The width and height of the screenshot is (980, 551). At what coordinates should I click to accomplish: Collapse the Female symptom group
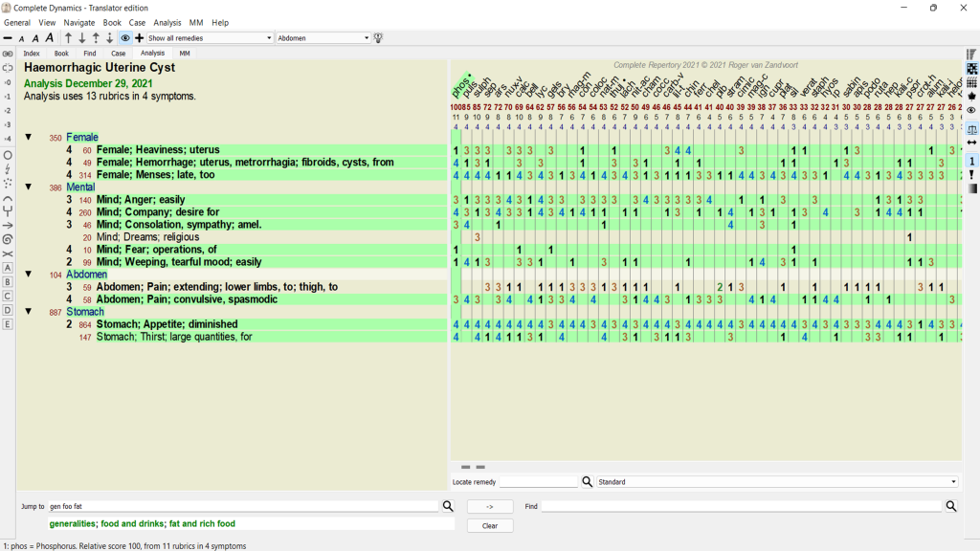(28, 137)
